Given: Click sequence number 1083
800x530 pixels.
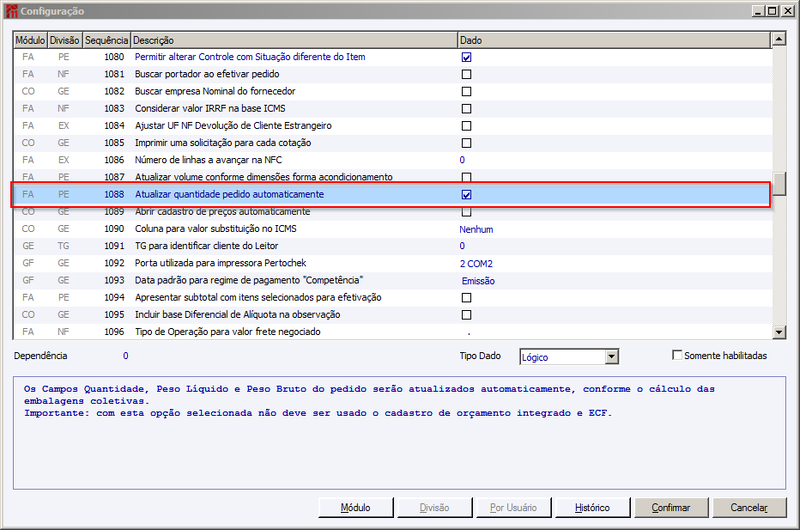Looking at the screenshot, I should coord(114,109).
